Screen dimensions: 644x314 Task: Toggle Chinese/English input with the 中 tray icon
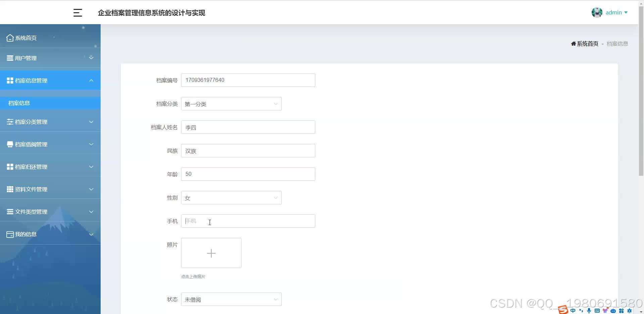pyautogui.click(x=573, y=310)
